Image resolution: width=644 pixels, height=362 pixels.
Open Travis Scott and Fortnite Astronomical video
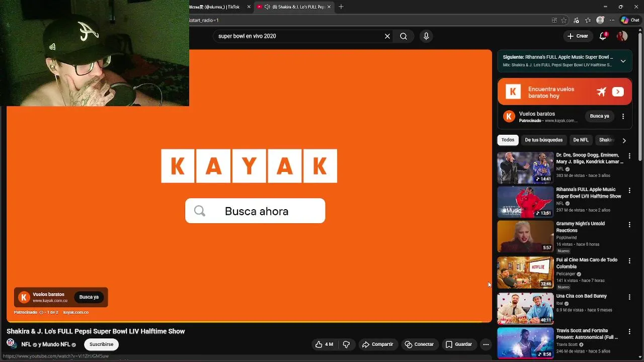(x=525, y=343)
